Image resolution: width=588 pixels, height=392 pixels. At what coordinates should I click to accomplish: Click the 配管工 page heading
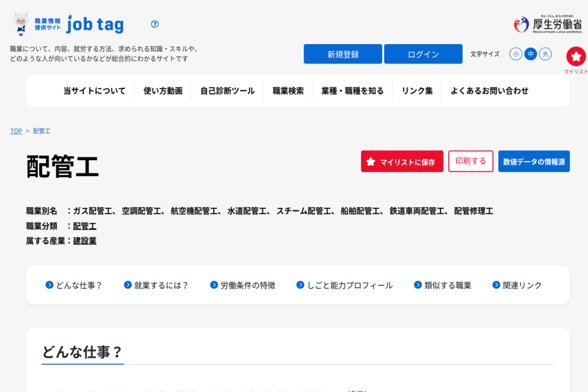[x=62, y=166]
